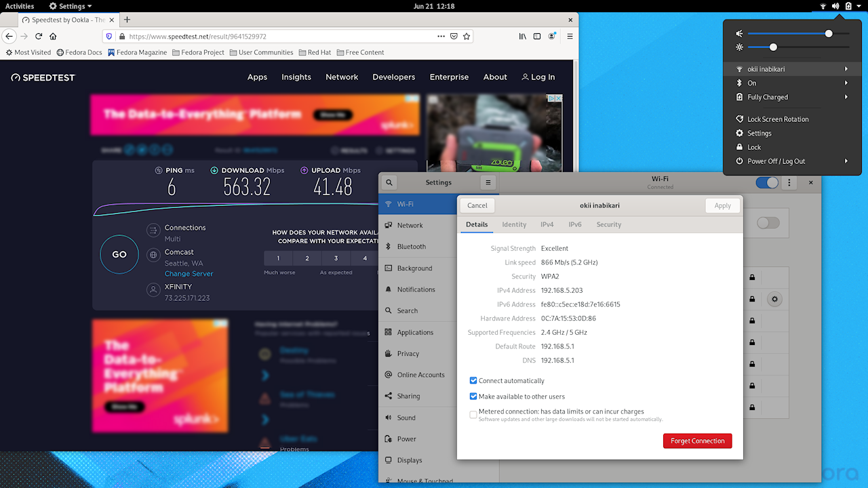Open the Firefox Library icon

pyautogui.click(x=523, y=36)
